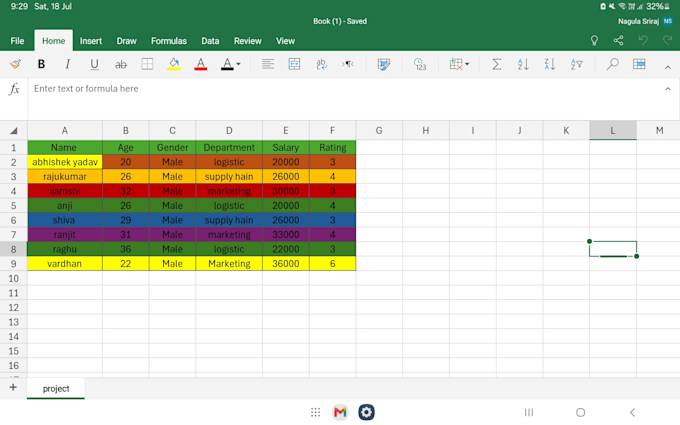
Task: Click the Redo arrow
Action: click(x=667, y=40)
